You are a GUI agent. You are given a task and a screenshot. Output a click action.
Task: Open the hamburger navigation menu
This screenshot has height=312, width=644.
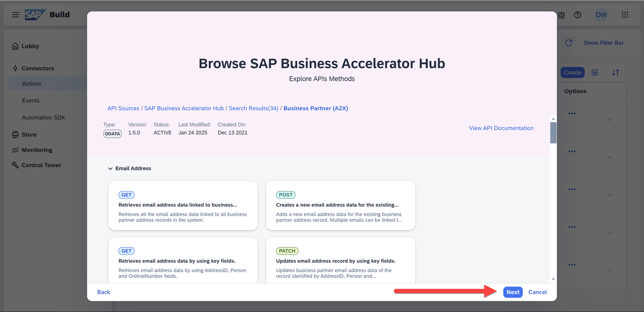point(16,15)
